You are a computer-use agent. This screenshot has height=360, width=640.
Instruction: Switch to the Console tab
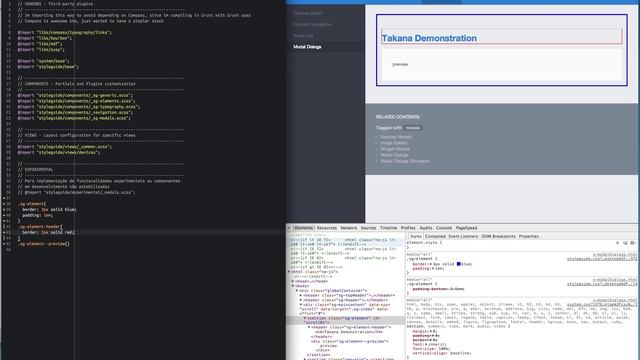pyautogui.click(x=444, y=228)
